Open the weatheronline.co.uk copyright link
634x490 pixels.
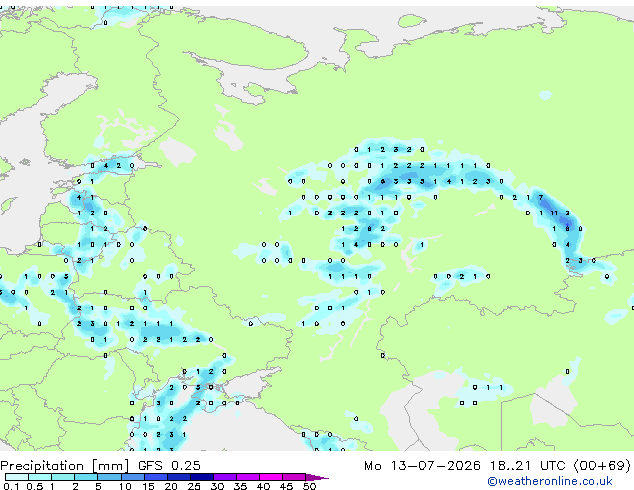[550, 481]
